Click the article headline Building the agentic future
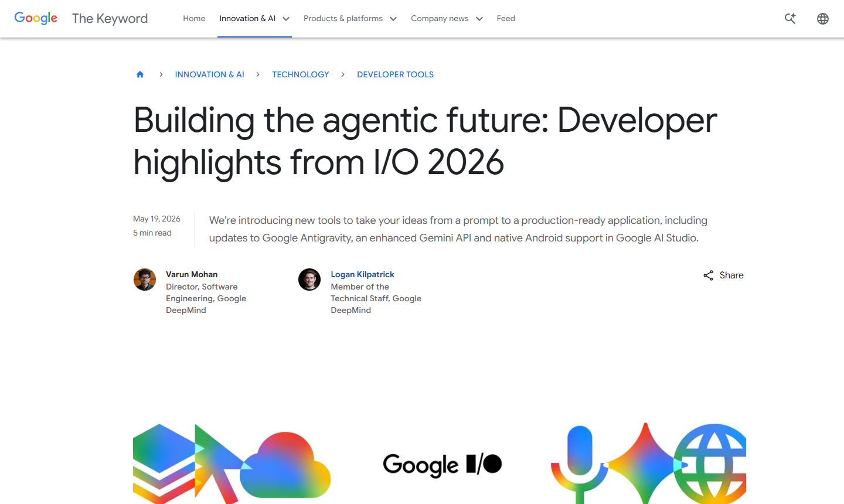This screenshot has width=844, height=504. pos(426,141)
